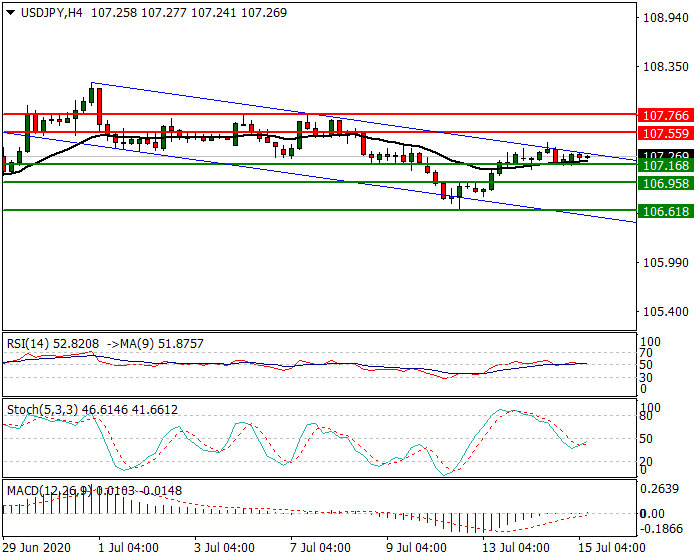Click the 107.168 green support price label
This screenshot has width=700, height=560.
click(666, 166)
